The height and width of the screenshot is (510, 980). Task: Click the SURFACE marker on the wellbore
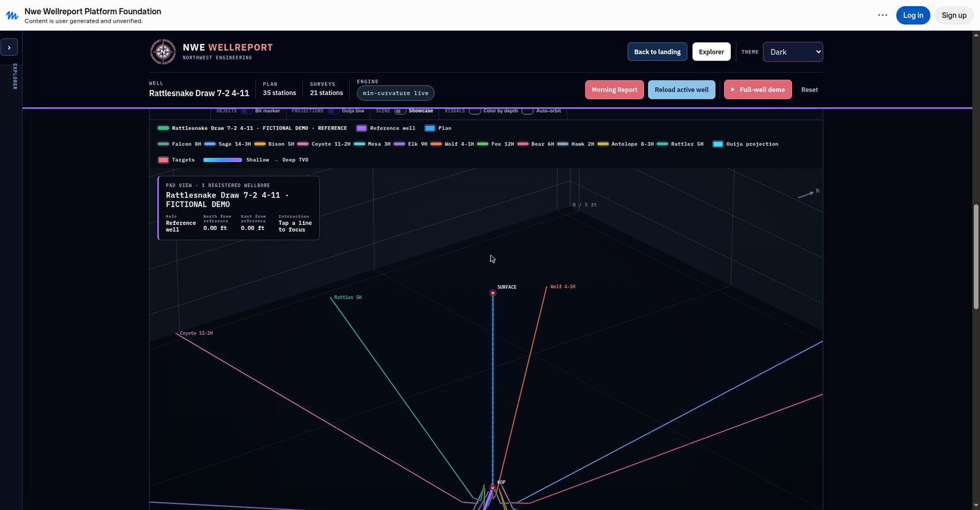click(x=492, y=293)
